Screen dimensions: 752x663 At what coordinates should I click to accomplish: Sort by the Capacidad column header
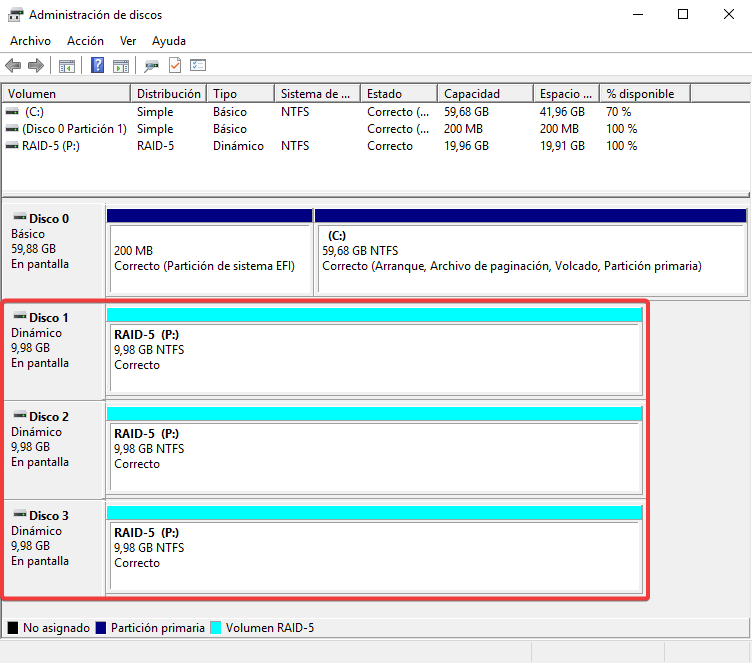[x=484, y=94]
